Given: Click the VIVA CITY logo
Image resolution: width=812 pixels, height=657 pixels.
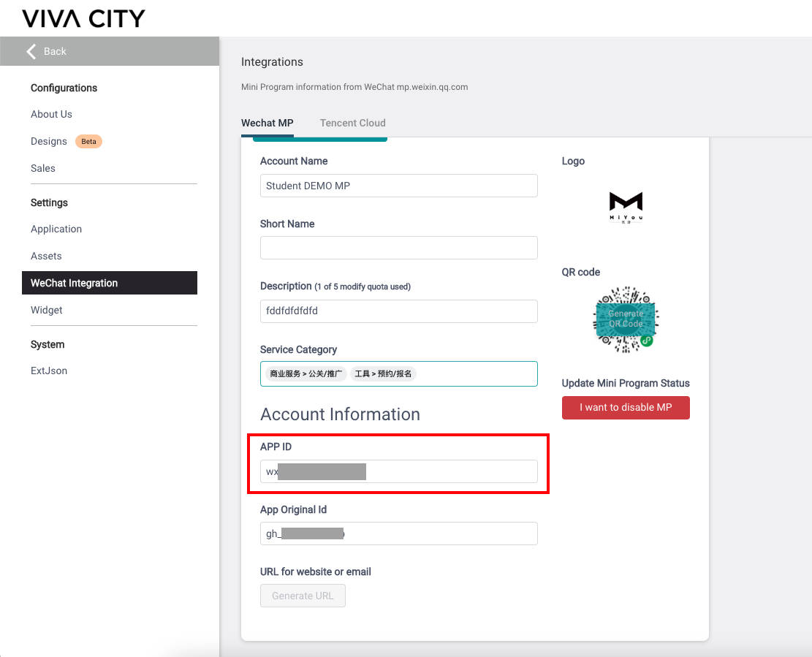Looking at the screenshot, I should pyautogui.click(x=83, y=19).
